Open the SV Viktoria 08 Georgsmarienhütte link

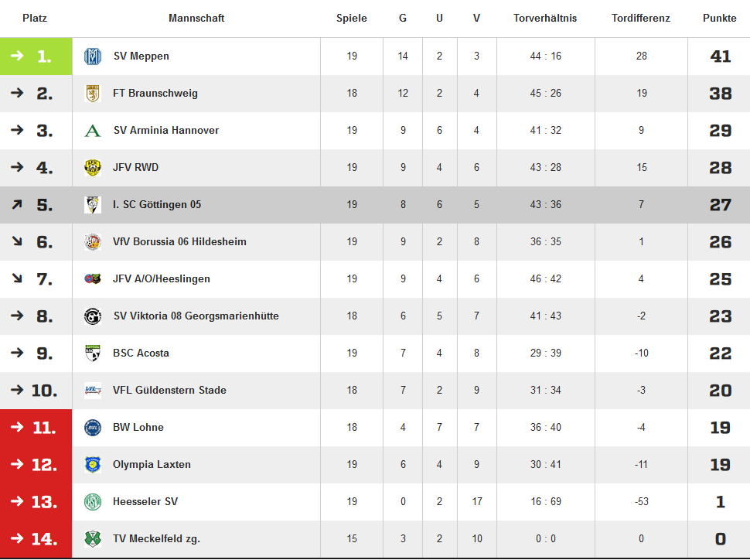pos(196,316)
